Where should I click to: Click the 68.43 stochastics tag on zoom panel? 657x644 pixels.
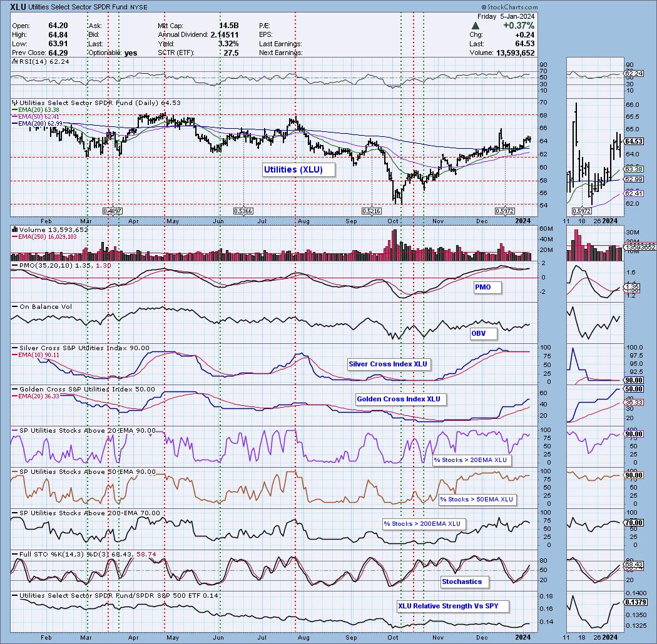634,565
